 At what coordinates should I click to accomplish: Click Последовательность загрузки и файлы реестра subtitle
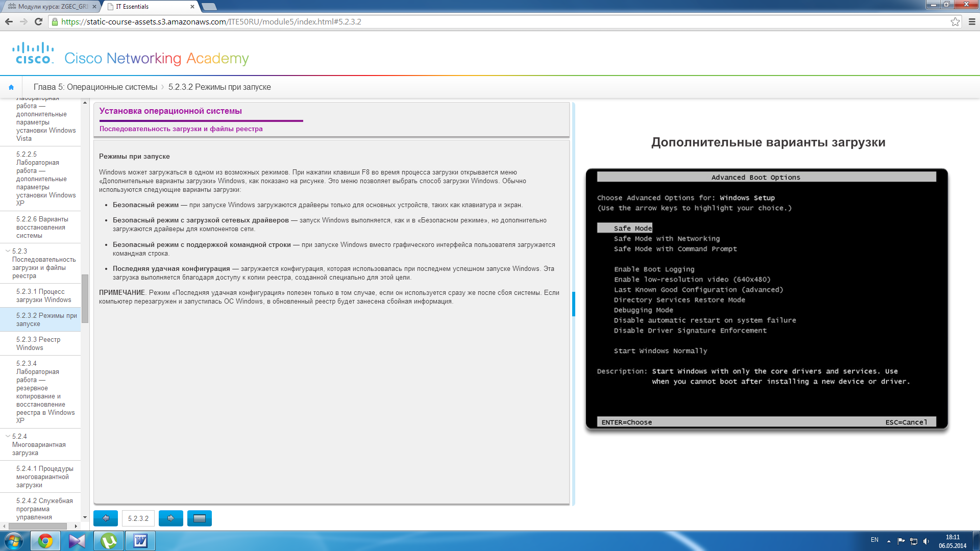tap(181, 129)
